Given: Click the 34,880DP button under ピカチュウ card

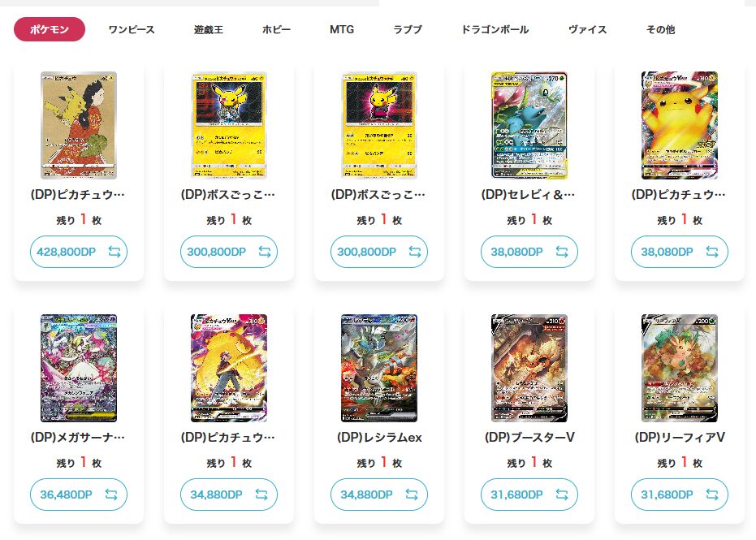Looking at the screenshot, I should [229, 495].
